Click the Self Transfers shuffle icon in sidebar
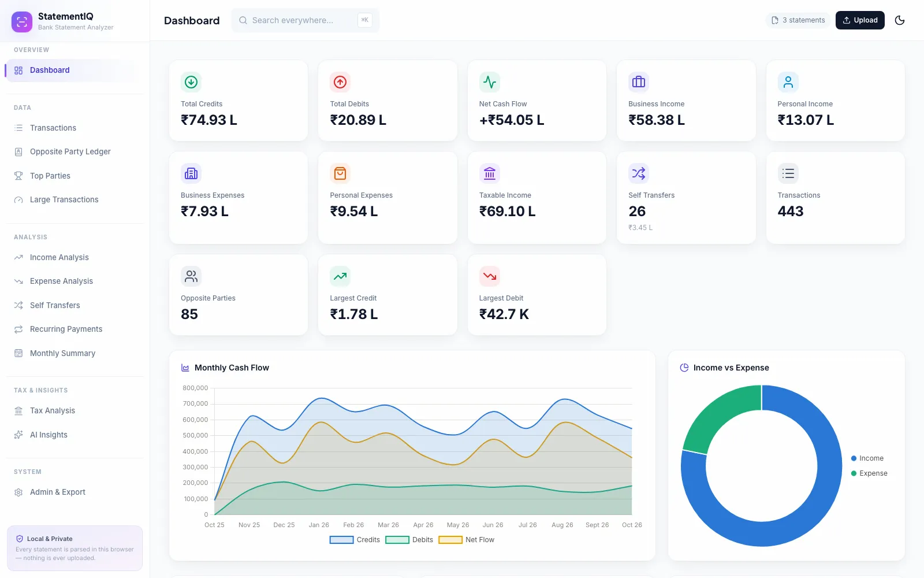The height and width of the screenshot is (578, 924). (18, 305)
